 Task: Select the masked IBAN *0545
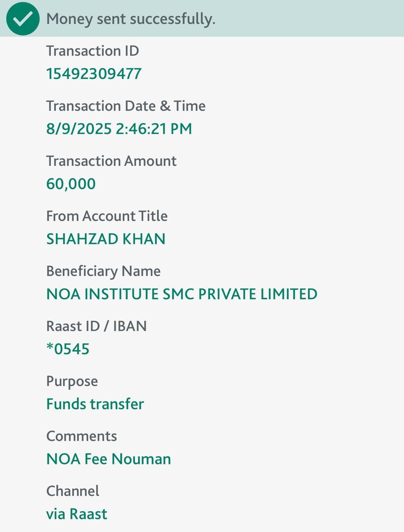click(68, 349)
